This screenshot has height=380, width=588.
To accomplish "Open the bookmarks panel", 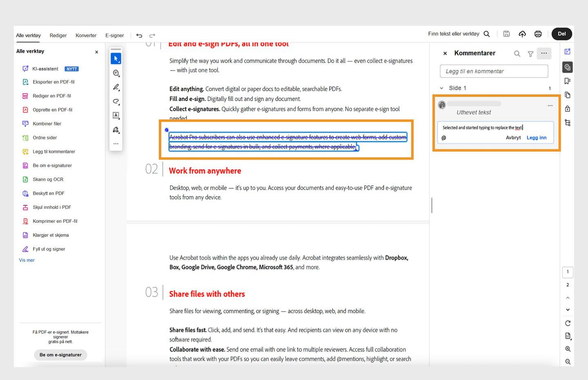I will 568,81.
